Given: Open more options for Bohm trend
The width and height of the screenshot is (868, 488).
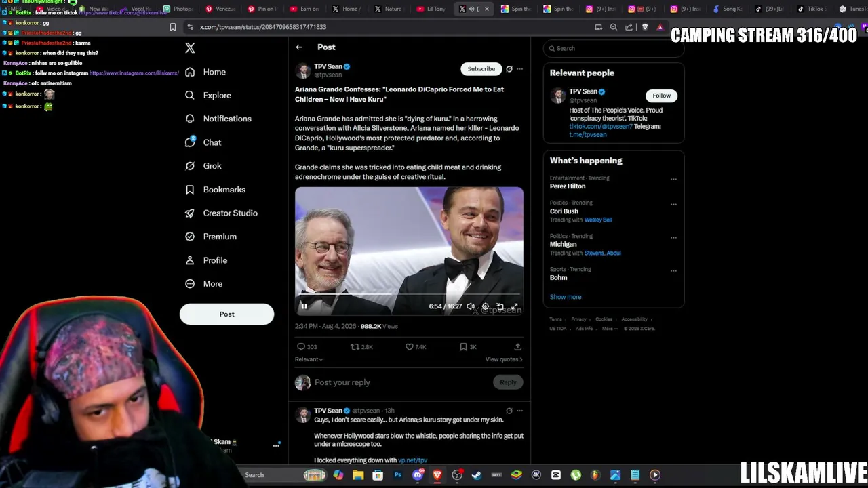Looking at the screenshot, I should (x=673, y=270).
